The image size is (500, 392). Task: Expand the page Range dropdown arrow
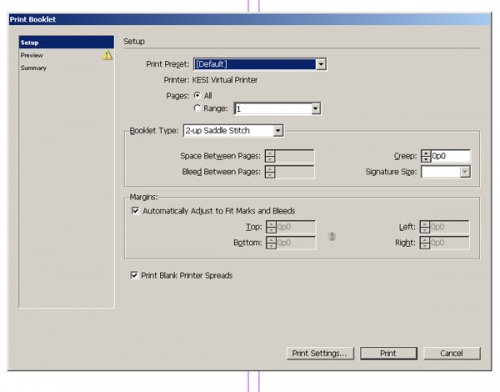point(315,108)
